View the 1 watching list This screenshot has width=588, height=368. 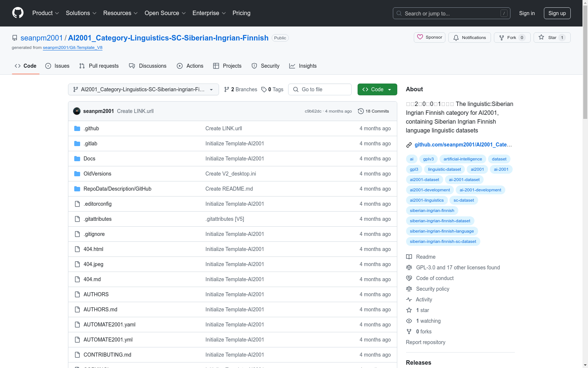click(428, 321)
